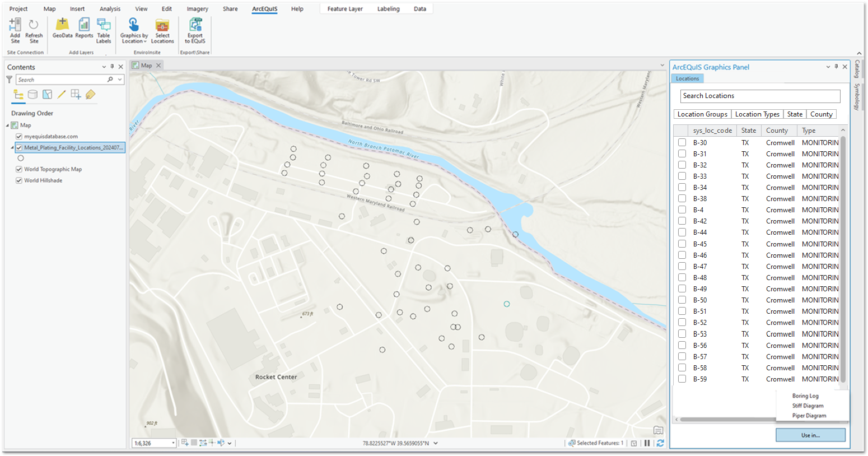Click the County filter button
This screenshot has height=456, width=868.
[822, 114]
